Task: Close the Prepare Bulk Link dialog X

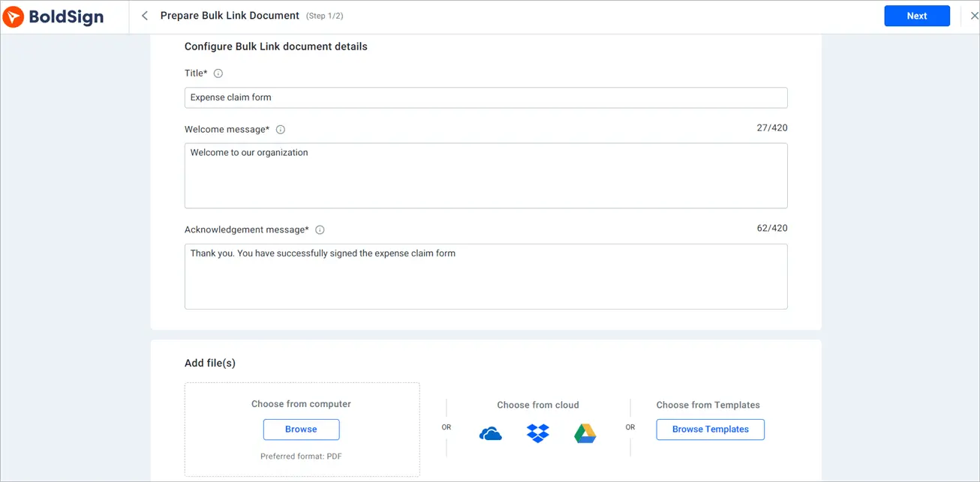Action: click(975, 16)
